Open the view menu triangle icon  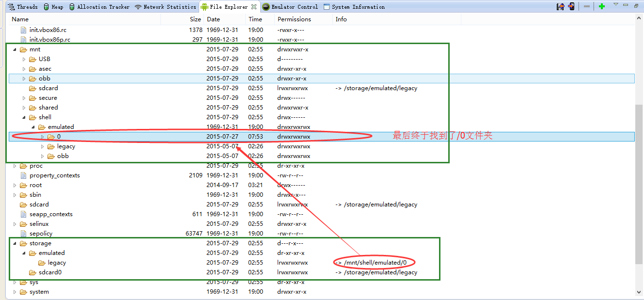(616, 5)
